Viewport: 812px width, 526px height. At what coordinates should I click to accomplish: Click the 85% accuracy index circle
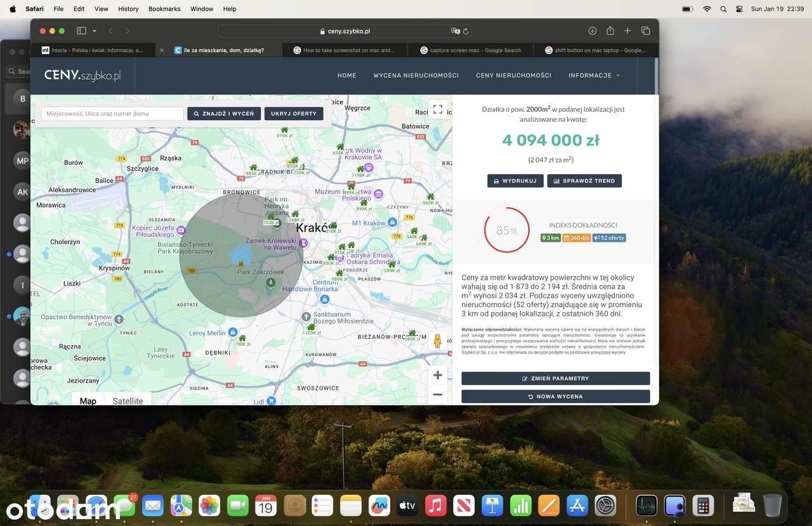(x=506, y=230)
